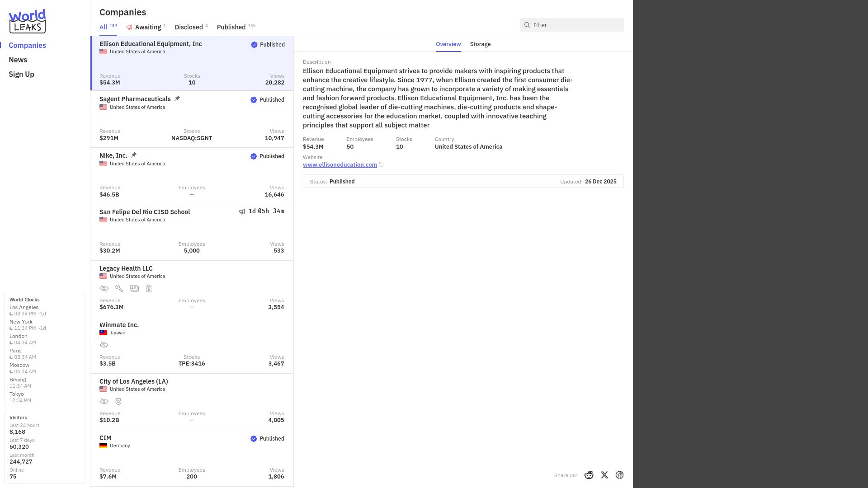
Task: Select City of Los Angeles (LA) entry
Action: point(192,402)
